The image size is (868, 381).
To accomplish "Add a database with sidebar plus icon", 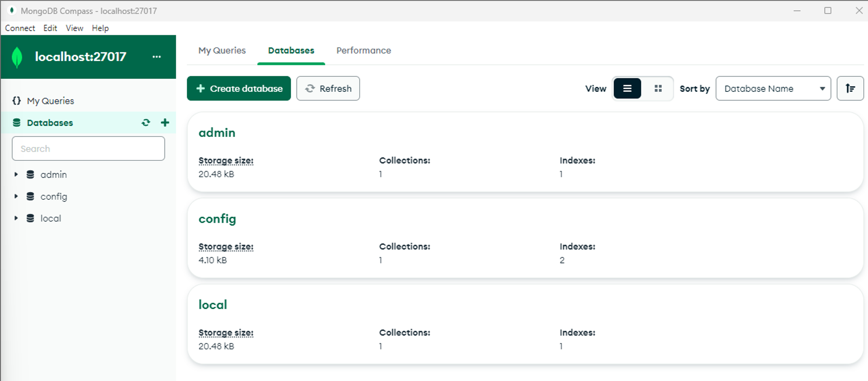I will [165, 123].
